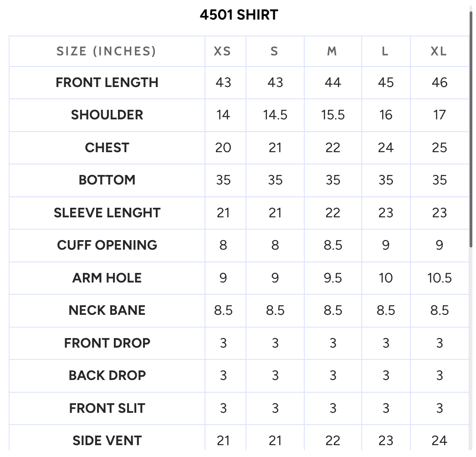Click the FRONT LENGTH value 46 for XL
This screenshot has width=476, height=457.
[439, 82]
